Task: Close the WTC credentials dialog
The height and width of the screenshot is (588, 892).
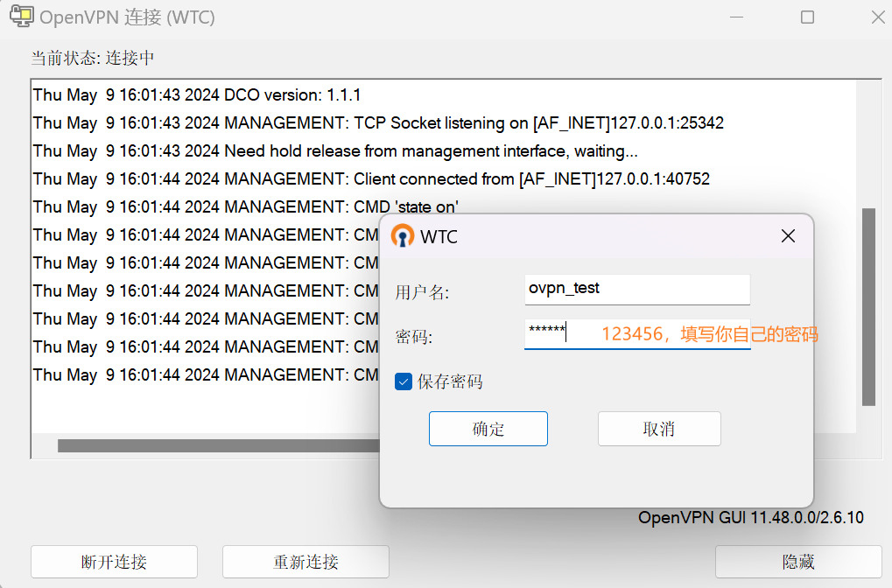Action: (788, 236)
